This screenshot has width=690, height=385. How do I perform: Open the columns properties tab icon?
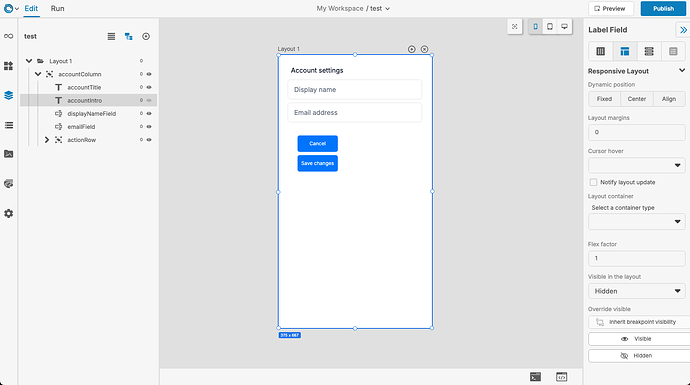tap(600, 51)
